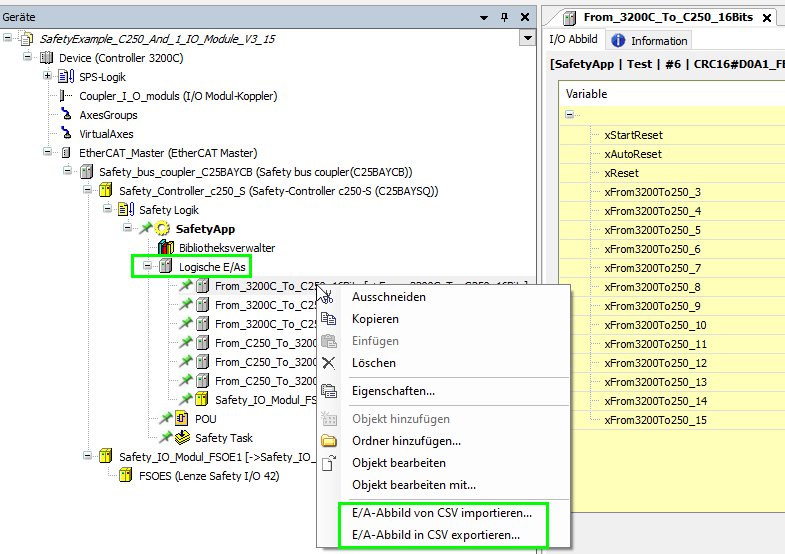Click the blue Information icon on tab
The height and width of the screenshot is (554, 785).
click(618, 41)
